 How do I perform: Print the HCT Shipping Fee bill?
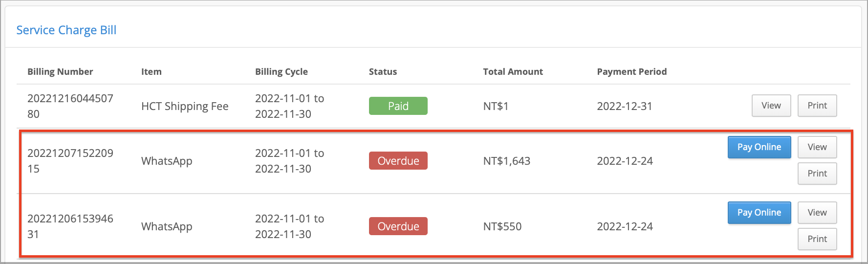tap(817, 106)
